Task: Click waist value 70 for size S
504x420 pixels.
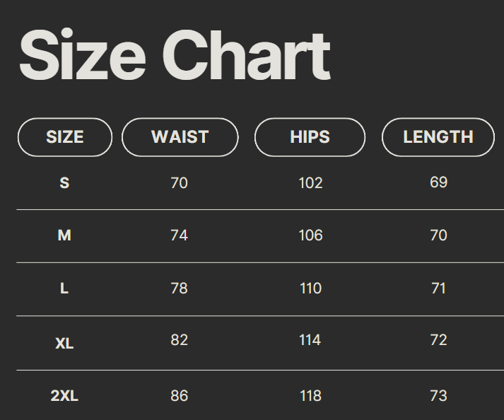Action: click(x=180, y=183)
